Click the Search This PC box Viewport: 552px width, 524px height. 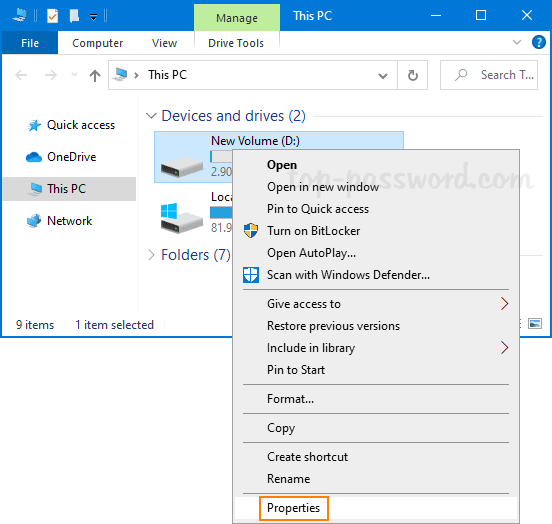(489, 75)
